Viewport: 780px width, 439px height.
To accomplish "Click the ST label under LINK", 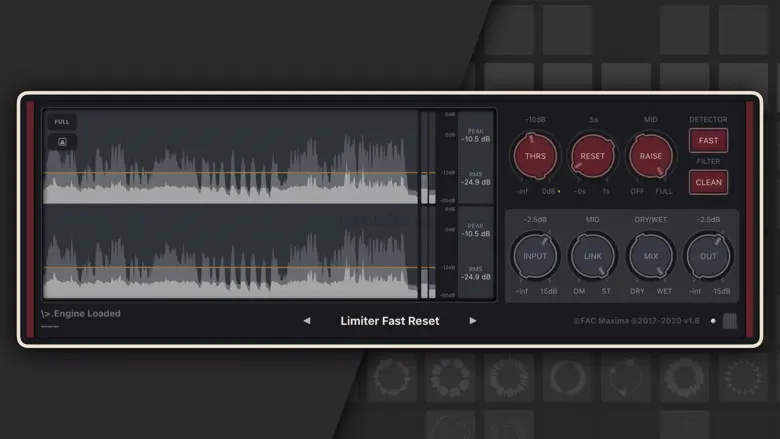I will click(606, 291).
